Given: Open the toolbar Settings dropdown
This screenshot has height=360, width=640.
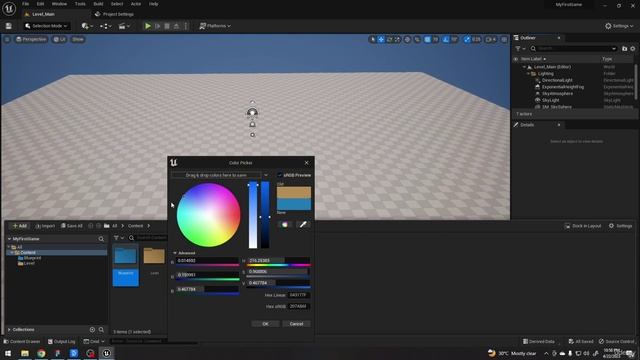Looking at the screenshot, I should (619, 26).
